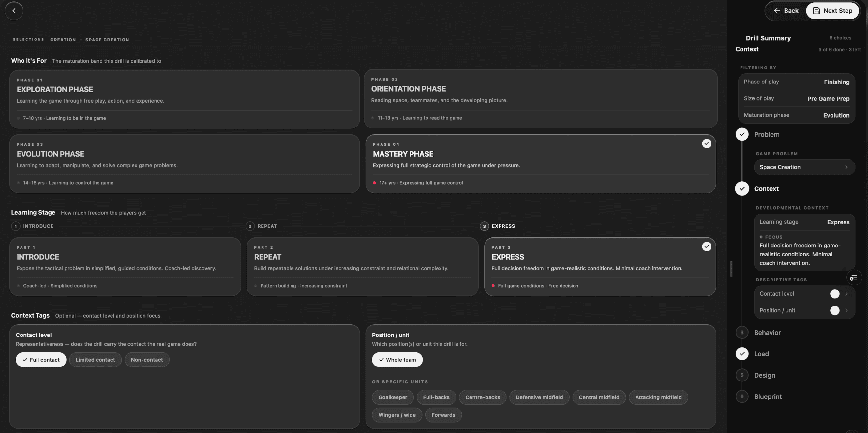Click the Design step number 5 circle
This screenshot has width=868, height=433.
click(x=742, y=375)
